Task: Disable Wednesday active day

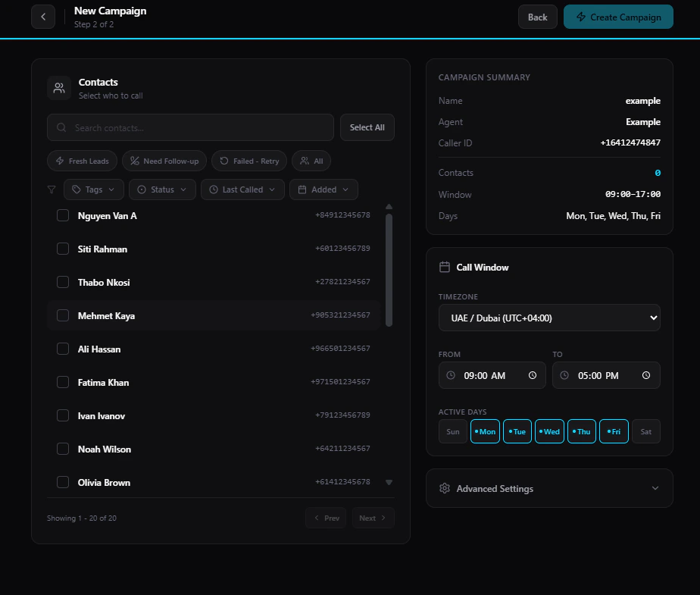Action: 549,431
